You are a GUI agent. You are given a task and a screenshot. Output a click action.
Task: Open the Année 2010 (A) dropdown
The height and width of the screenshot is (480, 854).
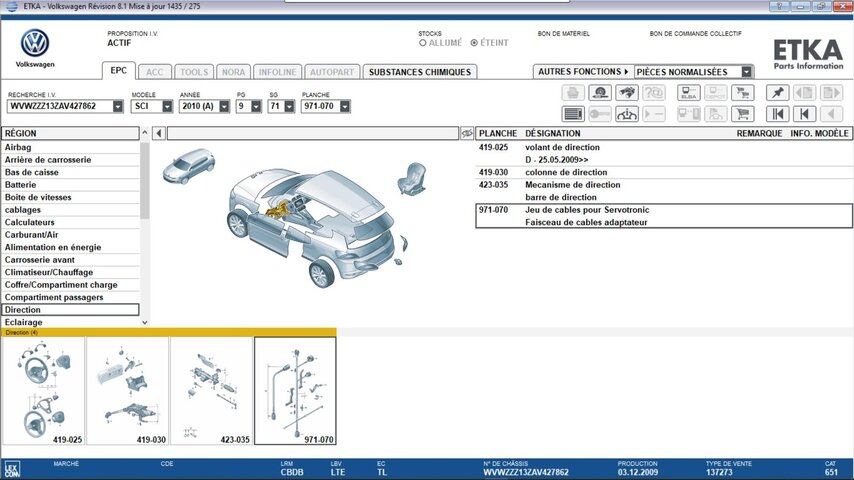pos(224,106)
